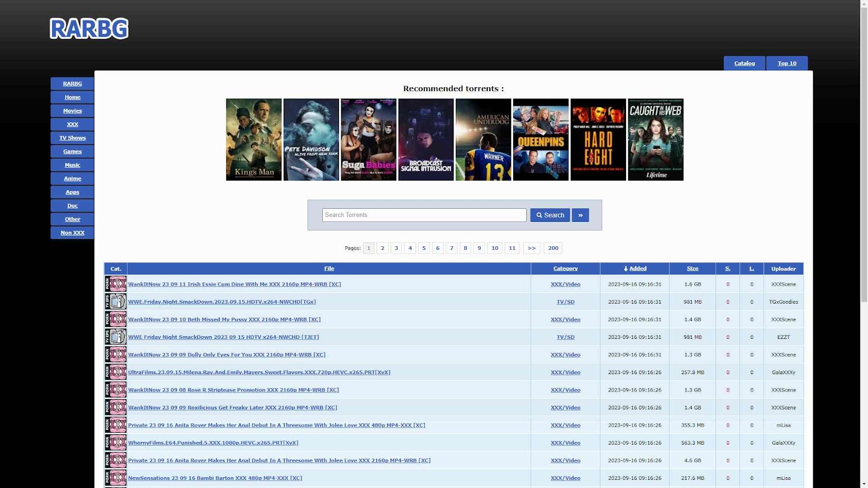Sort by the Category column header
Screen dimensions: 868x488
click(x=565, y=268)
